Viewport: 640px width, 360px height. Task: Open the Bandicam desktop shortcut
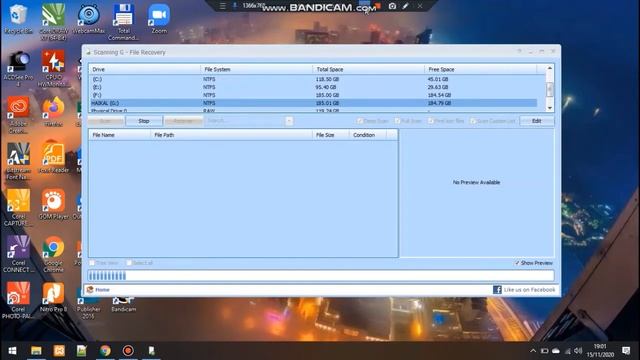(123, 304)
